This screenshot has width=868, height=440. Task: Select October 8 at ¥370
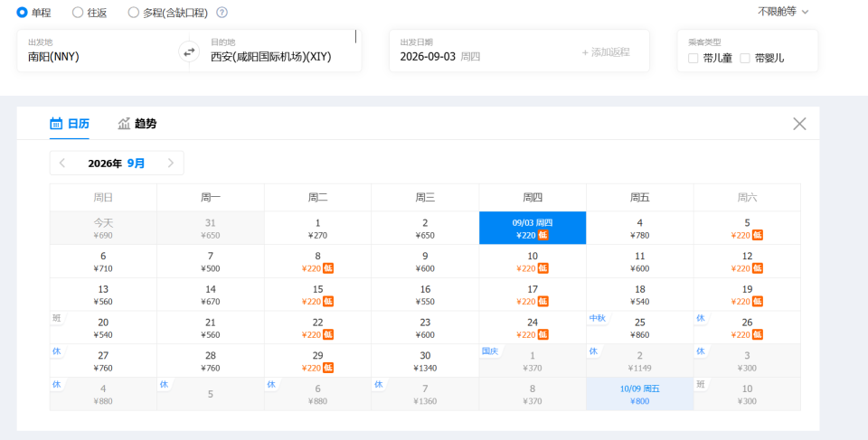533,394
